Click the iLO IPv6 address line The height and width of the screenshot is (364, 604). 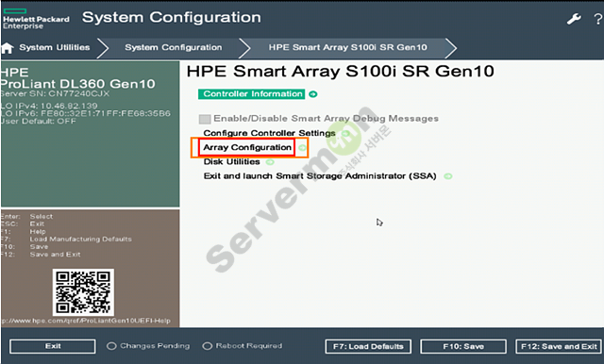click(x=86, y=113)
